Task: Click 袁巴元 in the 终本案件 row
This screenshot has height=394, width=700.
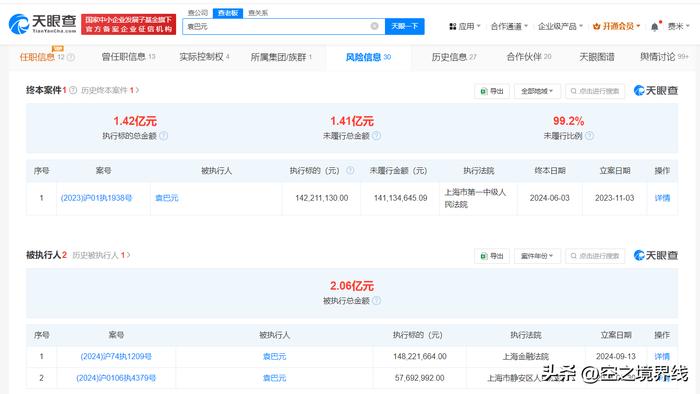Action: pyautogui.click(x=167, y=198)
